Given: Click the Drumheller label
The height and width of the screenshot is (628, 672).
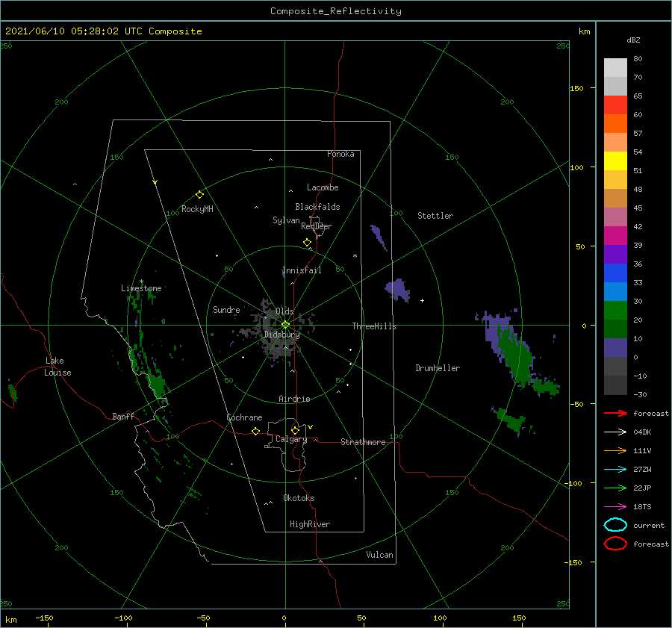Looking at the screenshot, I should [x=438, y=368].
